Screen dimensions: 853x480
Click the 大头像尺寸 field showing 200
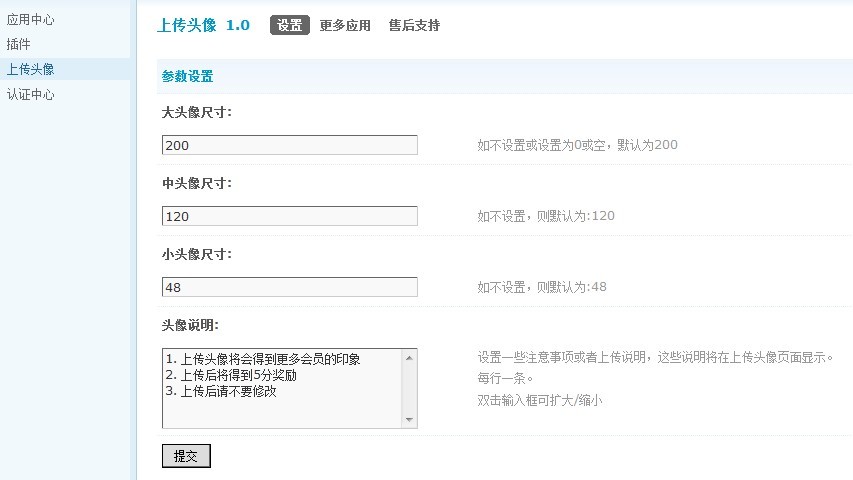[289, 145]
